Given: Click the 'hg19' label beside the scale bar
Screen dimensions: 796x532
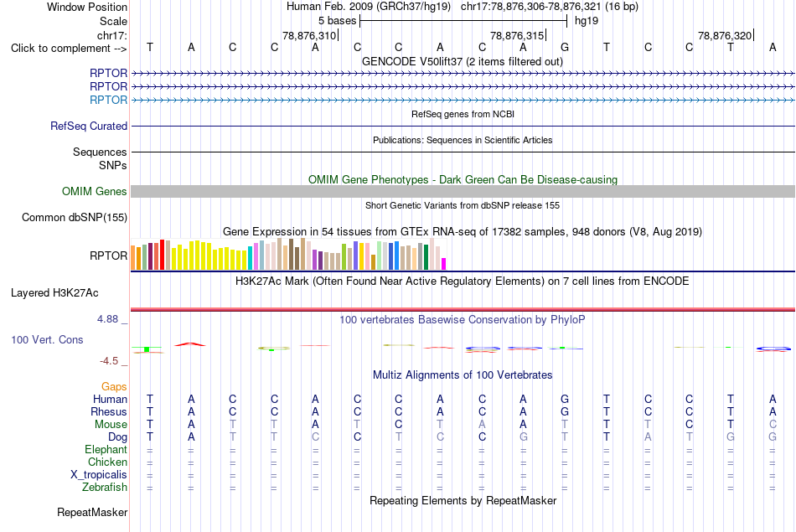Looking at the screenshot, I should pyautogui.click(x=587, y=21).
